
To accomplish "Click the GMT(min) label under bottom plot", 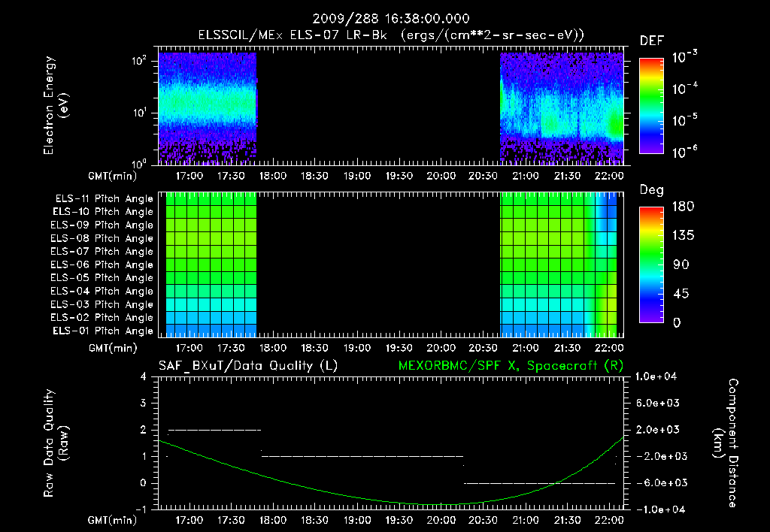I will 113,520.
